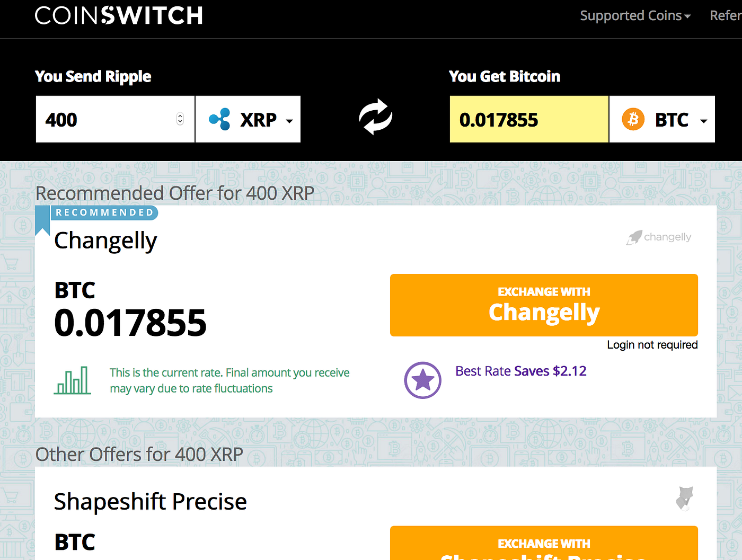Viewport: 742px width, 560px height.
Task: Click Exchange with Changelly
Action: click(x=544, y=305)
